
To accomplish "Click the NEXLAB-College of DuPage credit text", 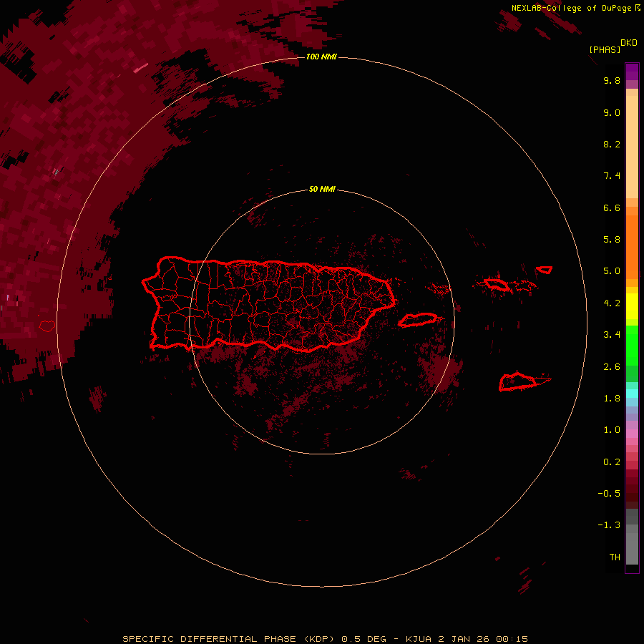I will tap(576, 8).
